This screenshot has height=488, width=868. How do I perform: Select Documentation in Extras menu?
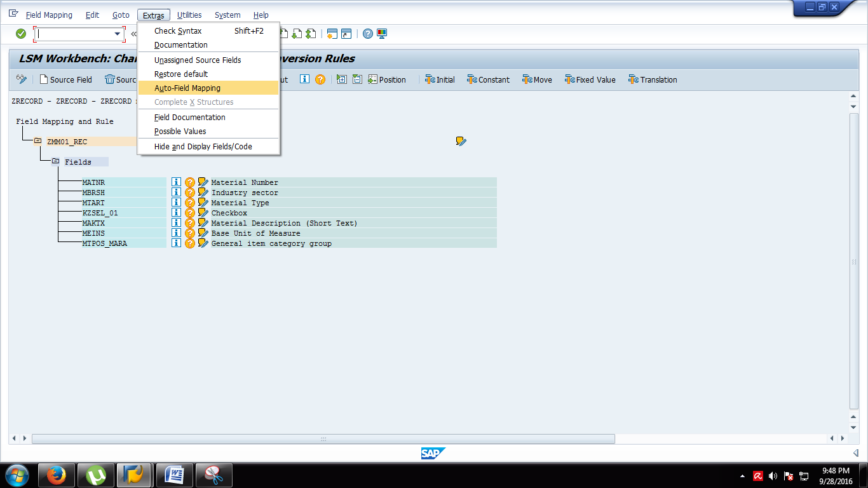[208, 45]
